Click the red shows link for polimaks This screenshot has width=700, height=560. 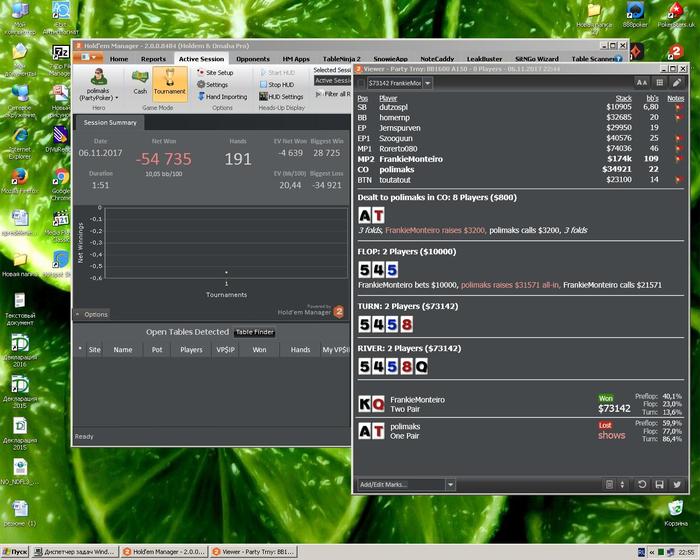coord(611,435)
